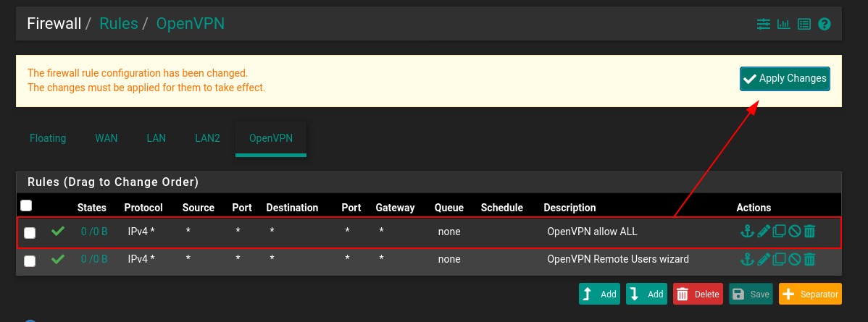Click the orange Separator button

tap(811, 294)
